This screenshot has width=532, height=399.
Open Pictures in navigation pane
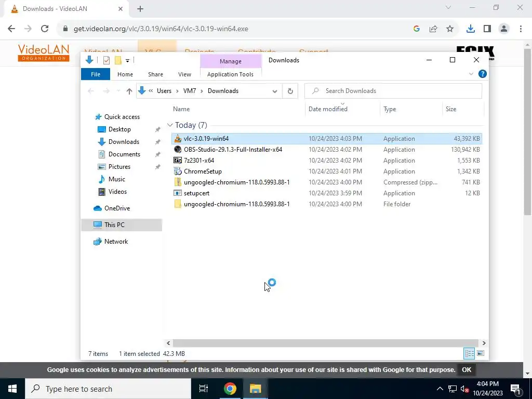pos(119,167)
